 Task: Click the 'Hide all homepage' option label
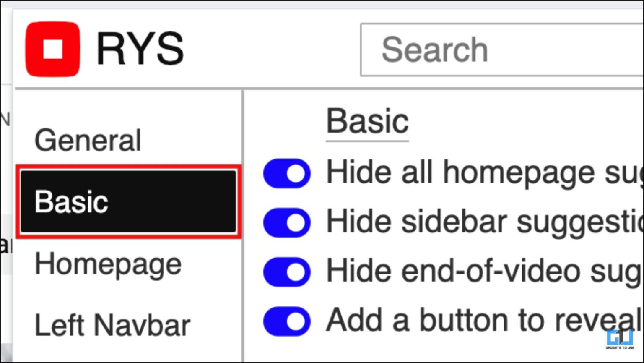(461, 172)
